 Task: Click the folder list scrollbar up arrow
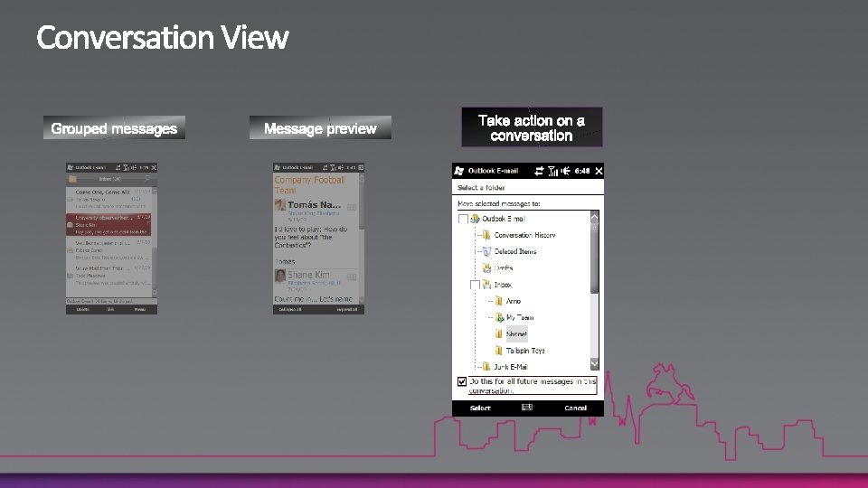click(x=595, y=216)
